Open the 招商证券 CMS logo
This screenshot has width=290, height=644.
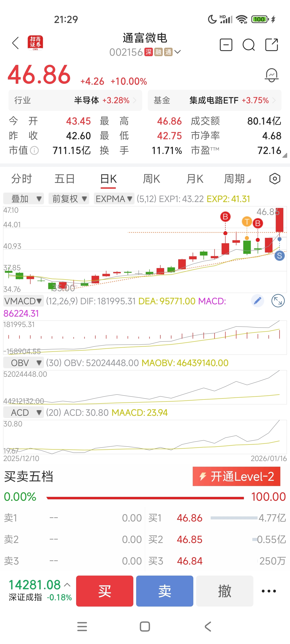(35, 43)
